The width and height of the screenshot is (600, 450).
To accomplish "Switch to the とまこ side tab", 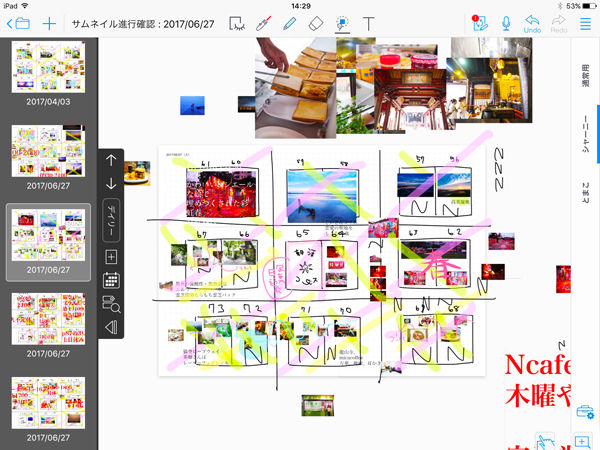I will (x=585, y=192).
